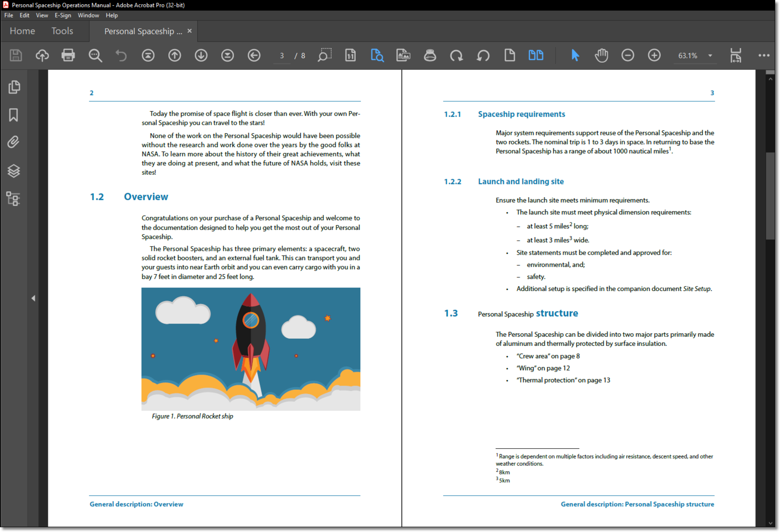Open the Bookmarks panel
This screenshot has height=532, width=780.
point(14,115)
